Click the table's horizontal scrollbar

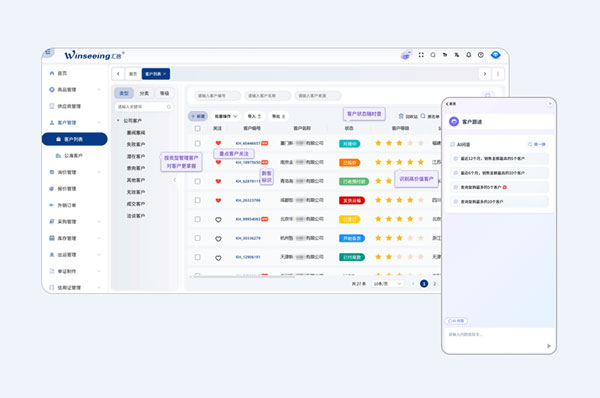tap(243, 276)
